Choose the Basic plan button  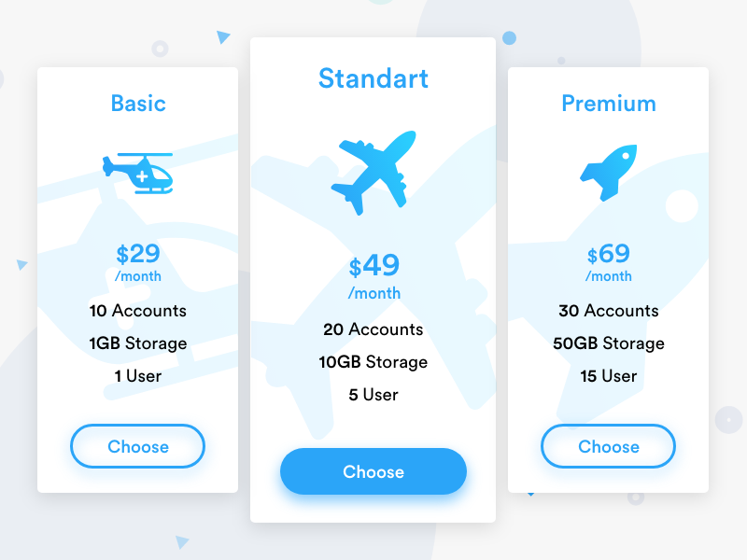[x=138, y=446]
